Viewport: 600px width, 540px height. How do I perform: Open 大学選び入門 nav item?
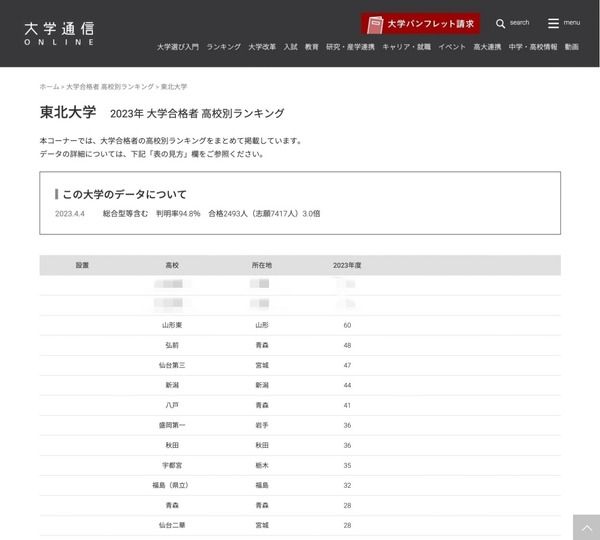click(x=178, y=47)
